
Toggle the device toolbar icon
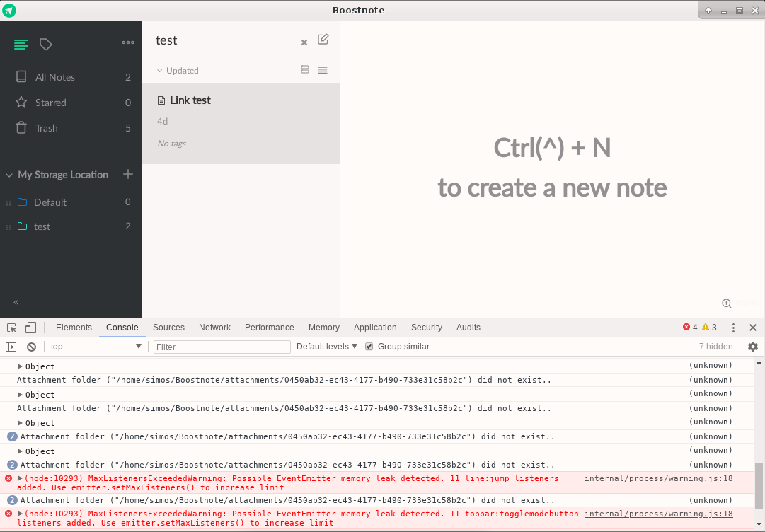point(30,328)
